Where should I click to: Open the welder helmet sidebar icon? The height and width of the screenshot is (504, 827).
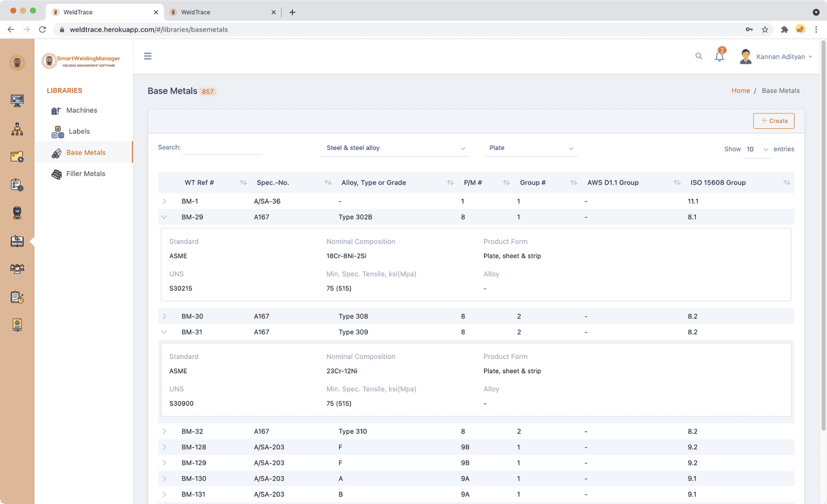click(x=17, y=213)
